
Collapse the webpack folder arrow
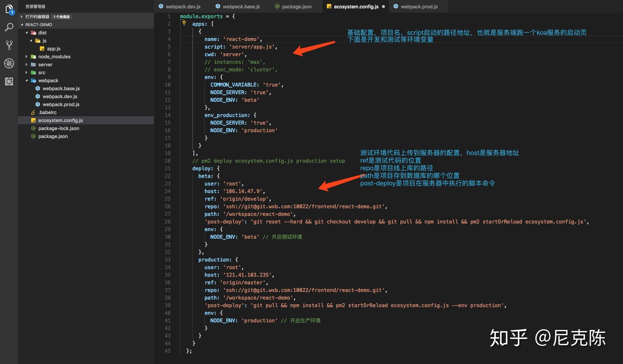pos(26,80)
